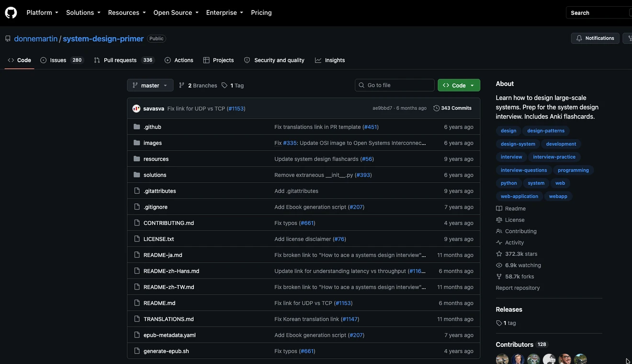The image size is (632, 364).
Task: Click the design-patterns topic tag
Action: tap(546, 131)
